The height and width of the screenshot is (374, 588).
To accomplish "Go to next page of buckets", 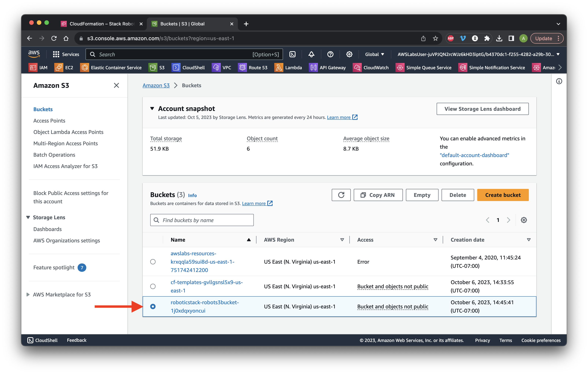I will (x=508, y=220).
